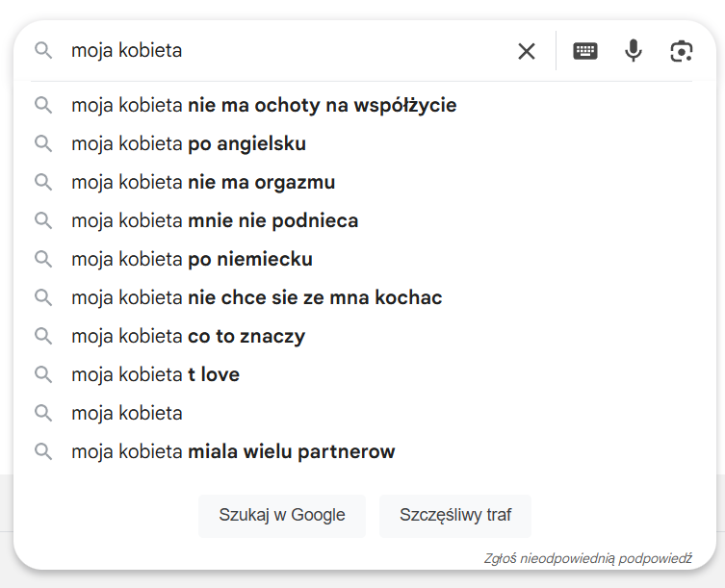Open image search with the camera lens icon

pos(682,51)
